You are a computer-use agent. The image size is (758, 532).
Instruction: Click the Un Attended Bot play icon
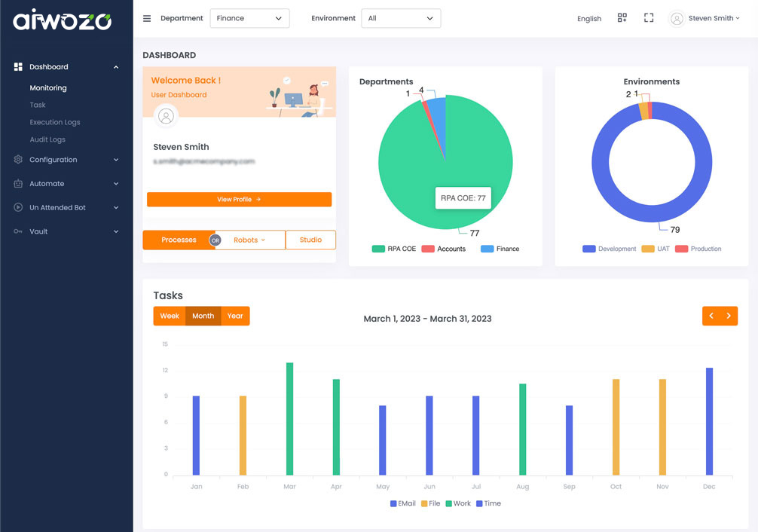click(x=18, y=208)
